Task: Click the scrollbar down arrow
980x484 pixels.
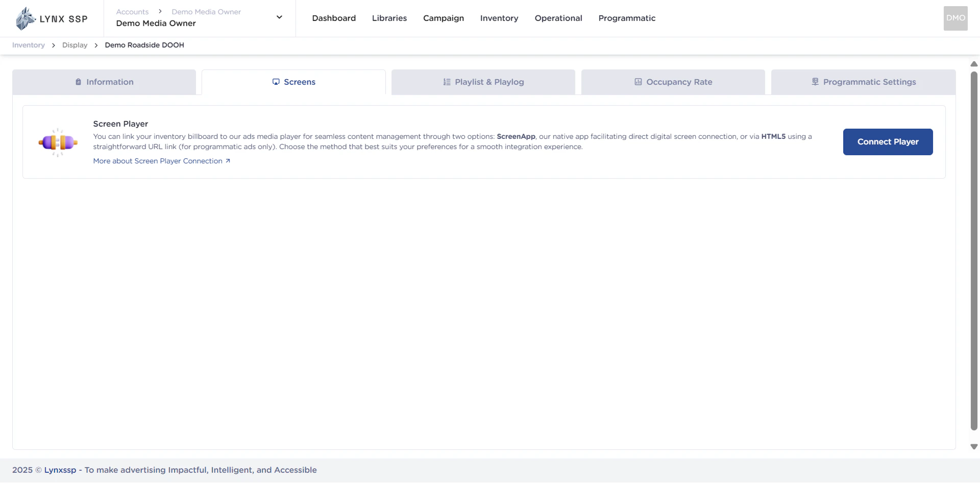Action: pyautogui.click(x=973, y=446)
